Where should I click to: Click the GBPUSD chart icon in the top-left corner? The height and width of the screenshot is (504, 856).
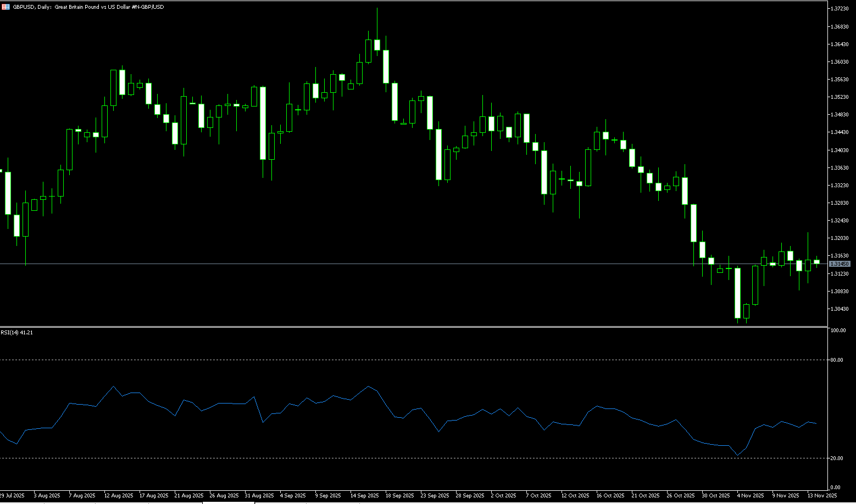(5, 7)
